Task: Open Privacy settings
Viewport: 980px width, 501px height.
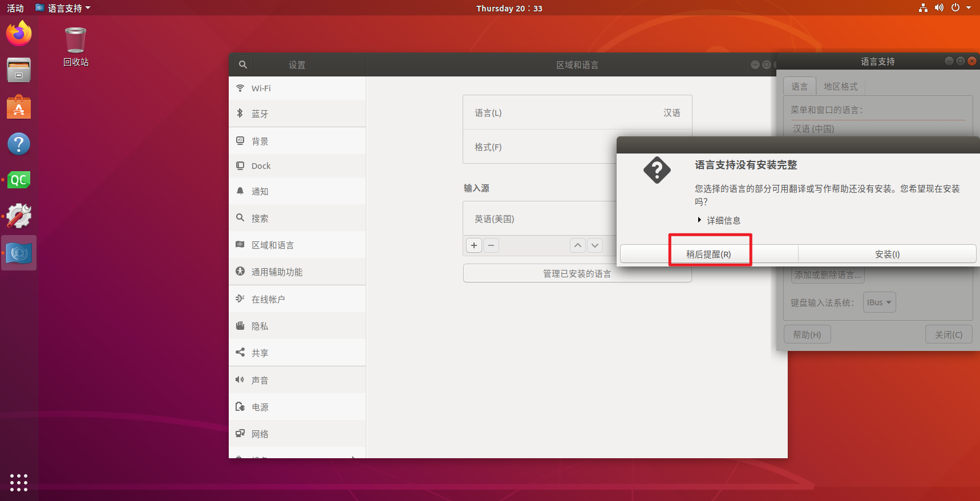Action: coord(297,326)
